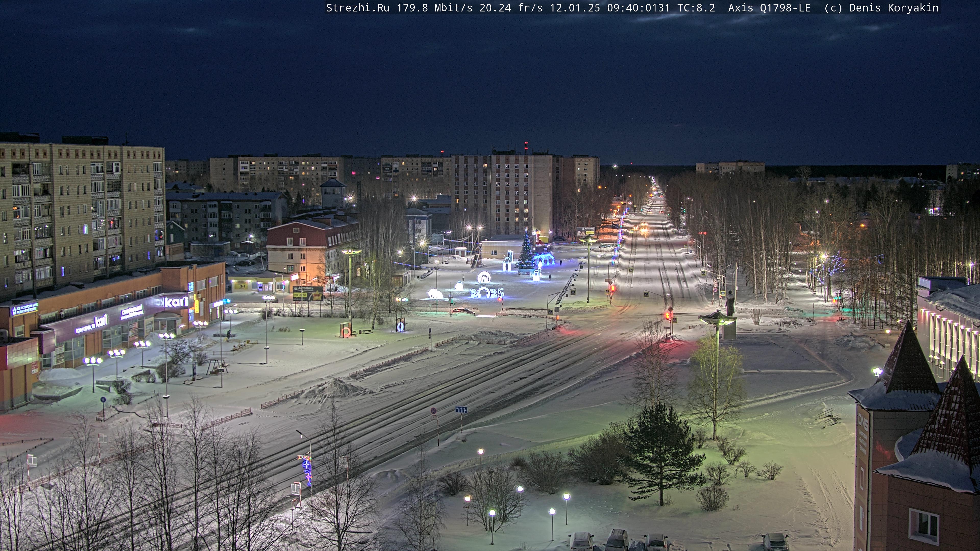This screenshot has width=980, height=551.
Task: Click the "12.01.25" date stamp
Action: (575, 8)
